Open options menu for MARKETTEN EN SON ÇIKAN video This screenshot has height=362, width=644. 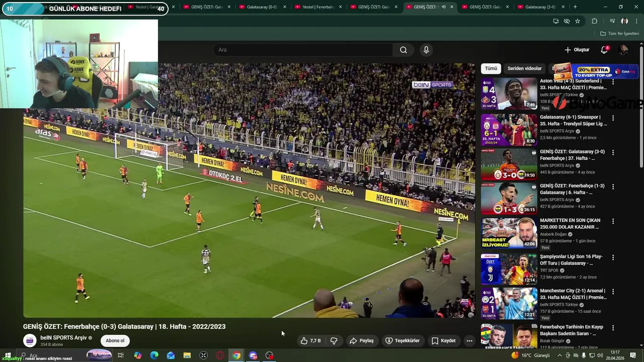[x=613, y=221]
